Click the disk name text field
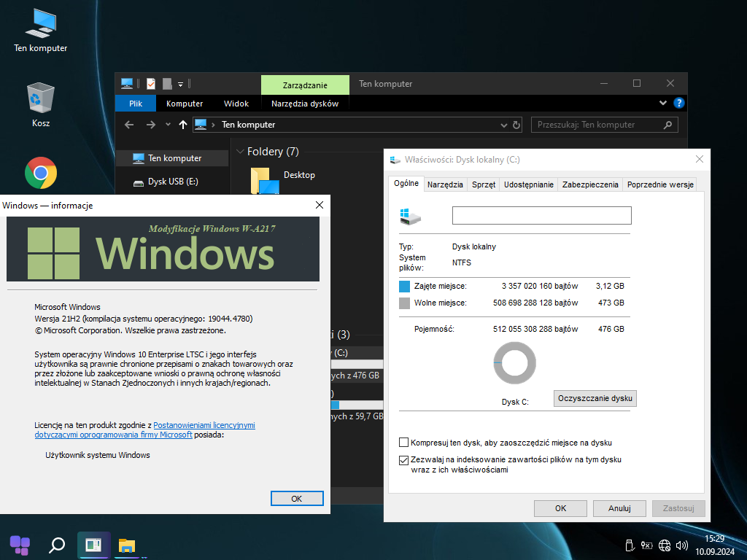This screenshot has width=747, height=560. pos(541,215)
